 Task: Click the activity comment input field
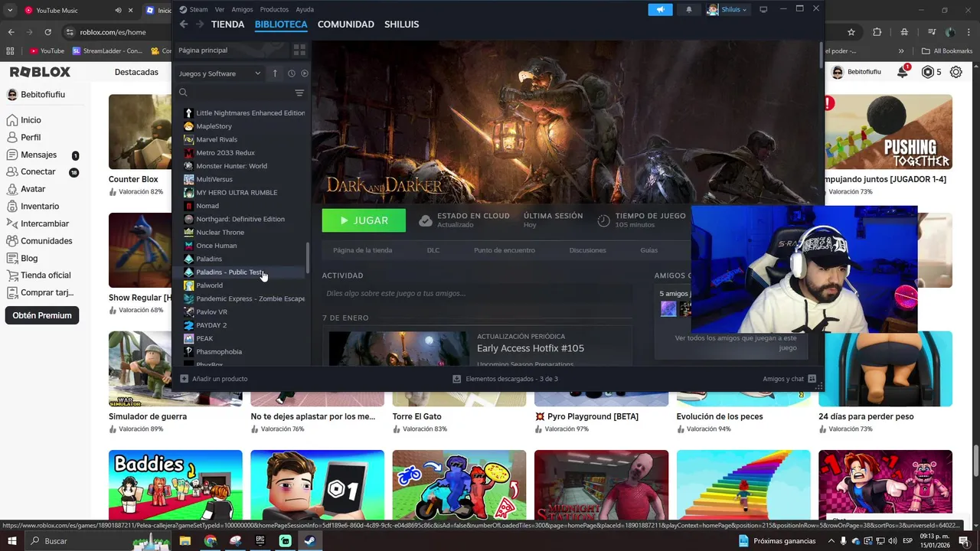click(477, 293)
